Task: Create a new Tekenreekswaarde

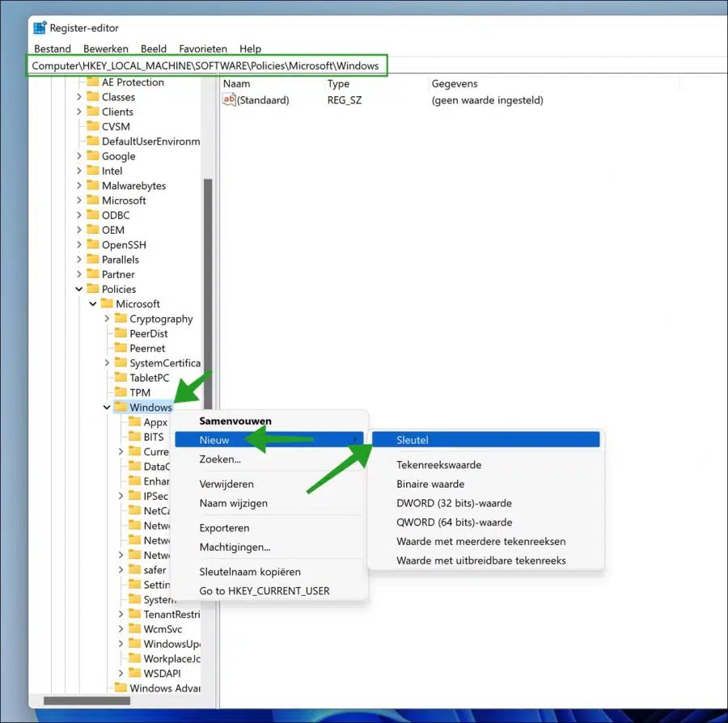Action: 486,464
